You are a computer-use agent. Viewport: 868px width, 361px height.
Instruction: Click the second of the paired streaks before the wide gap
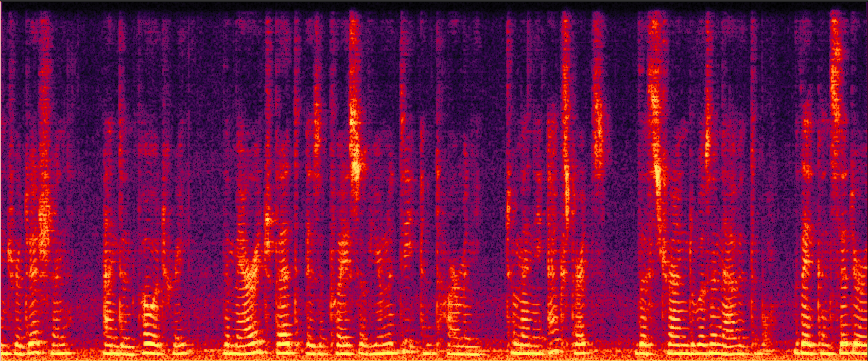click(598, 129)
